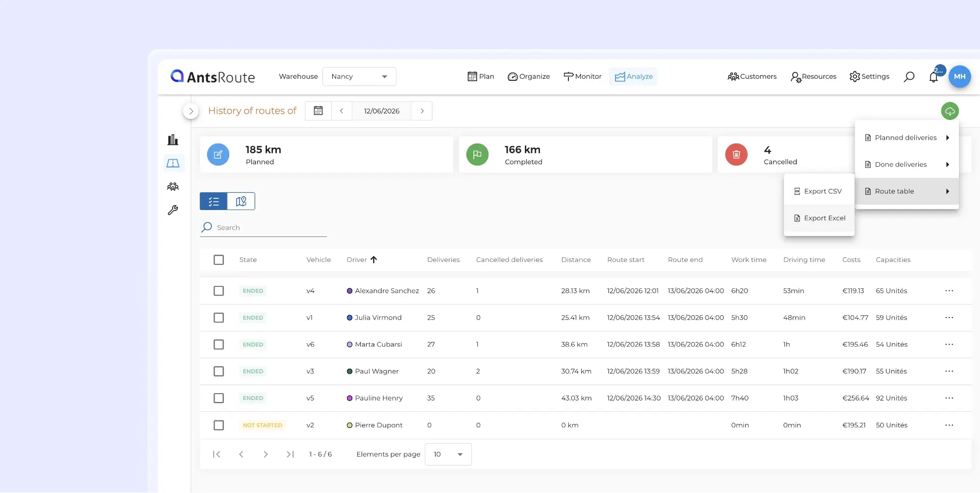This screenshot has height=493, width=980.
Task: Select the Julia Virmond route checkbox
Action: 219,318
